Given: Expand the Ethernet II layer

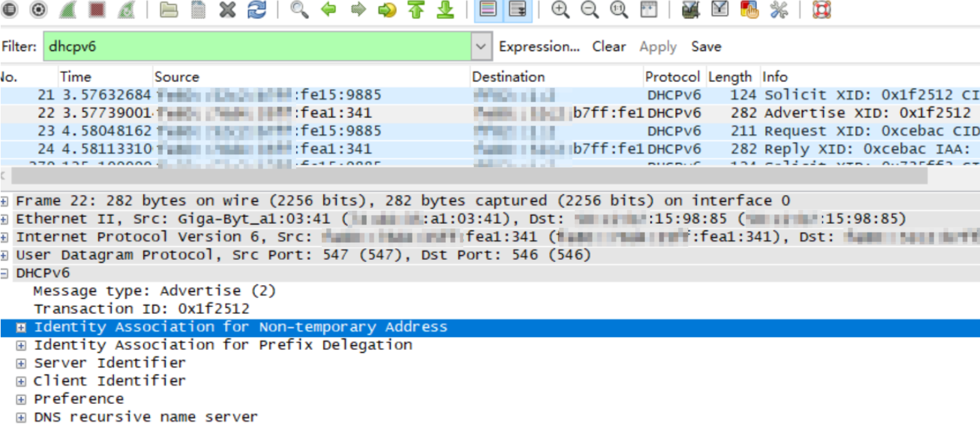Looking at the screenshot, I should pyautogui.click(x=5, y=219).
